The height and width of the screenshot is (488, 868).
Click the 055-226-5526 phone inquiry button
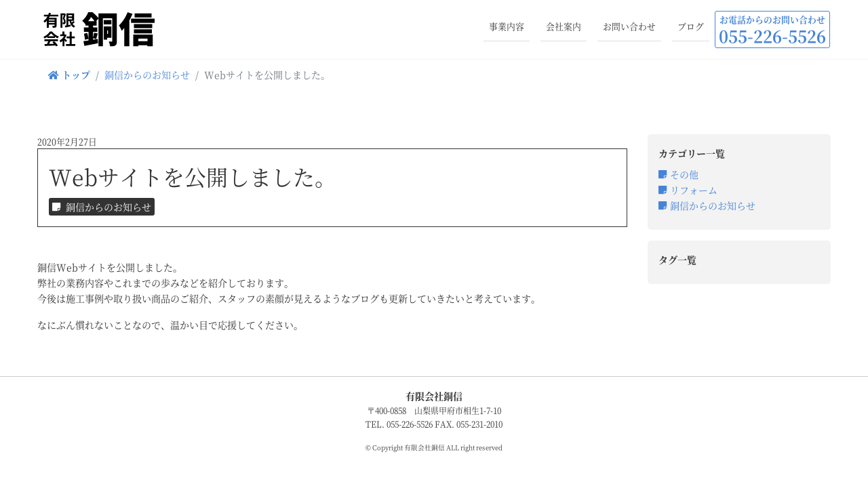[772, 30]
